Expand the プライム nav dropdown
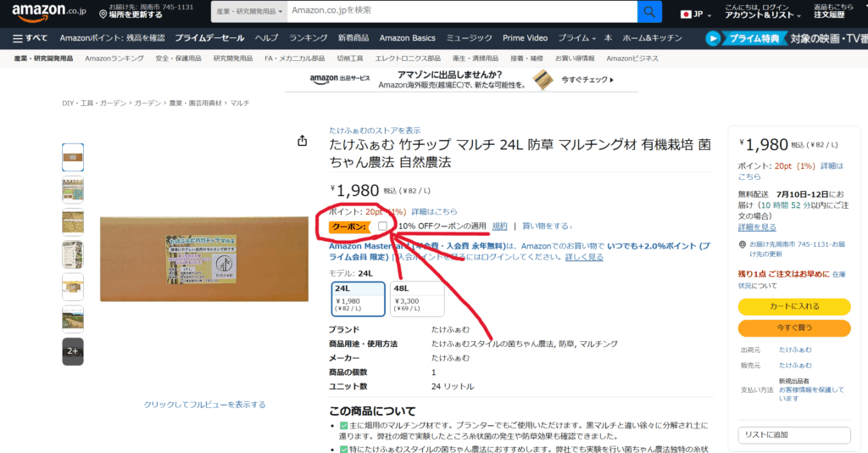The width and height of the screenshot is (868, 453). [x=576, y=38]
